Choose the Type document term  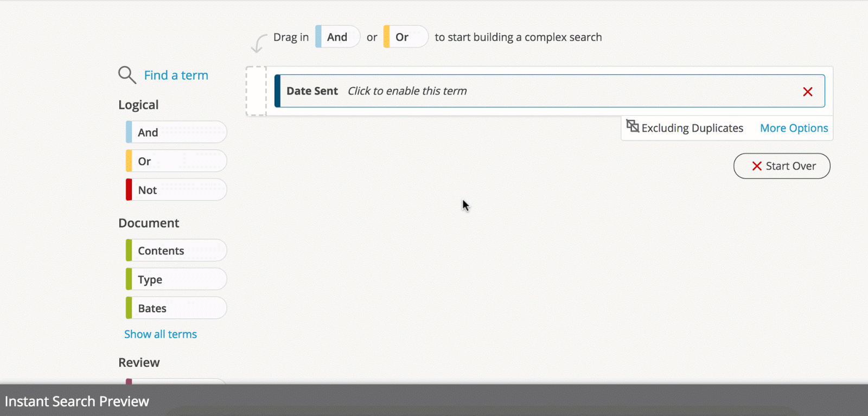pos(176,279)
